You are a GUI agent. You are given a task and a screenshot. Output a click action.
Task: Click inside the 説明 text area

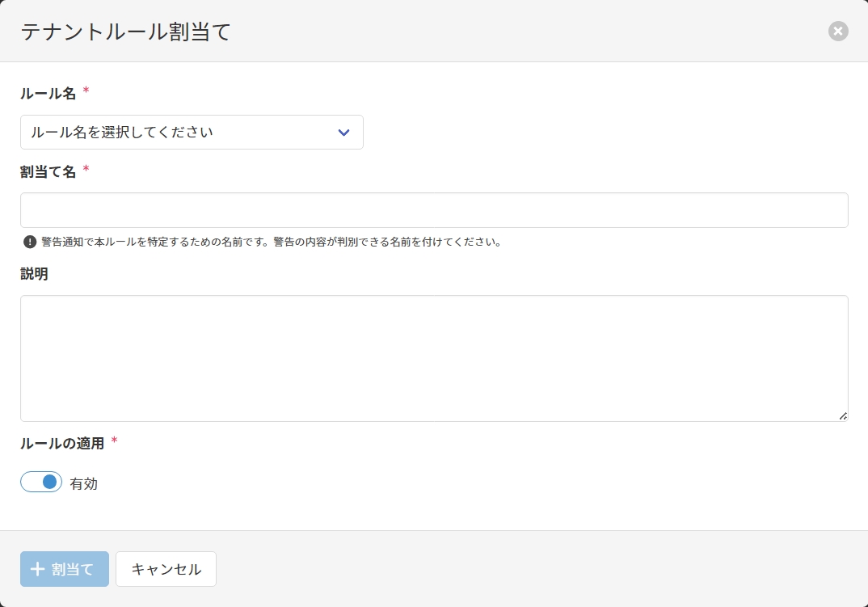click(434, 358)
